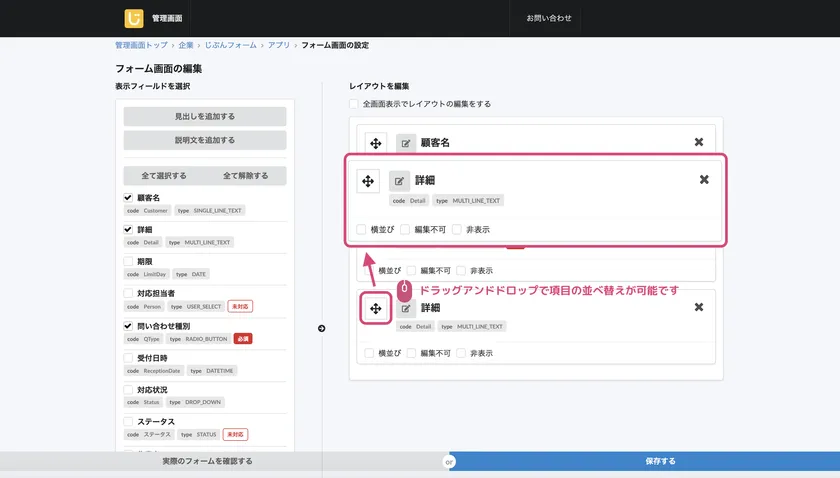Viewport: 840px width, 478px height.
Task: Toggle 横並び on highlighted 詳細 card
Action: [361, 229]
